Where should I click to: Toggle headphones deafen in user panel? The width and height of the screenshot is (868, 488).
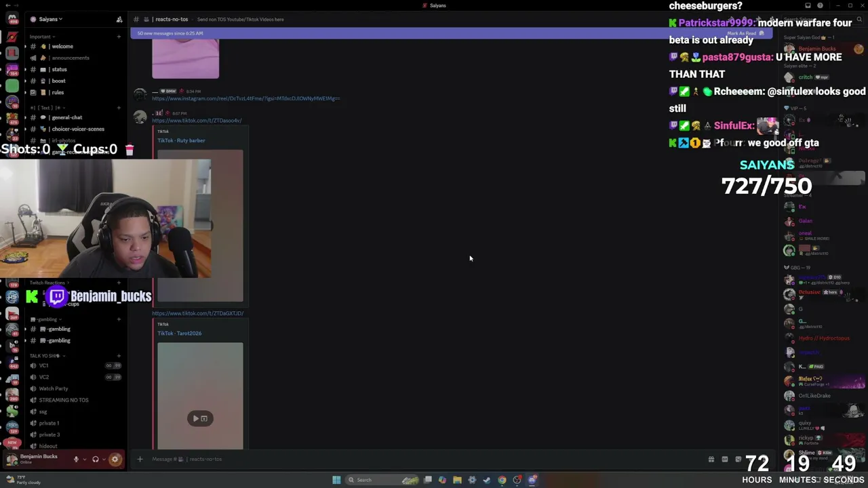96,460
